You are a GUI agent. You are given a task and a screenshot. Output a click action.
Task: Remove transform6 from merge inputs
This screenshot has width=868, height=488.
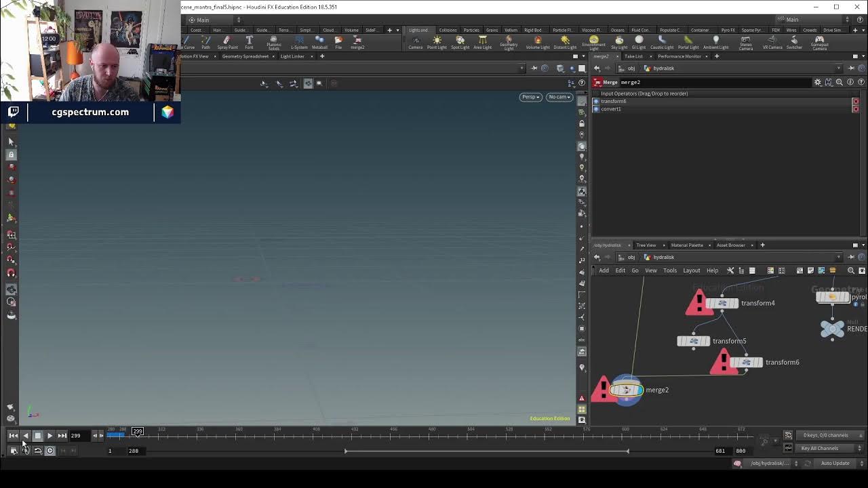(856, 101)
